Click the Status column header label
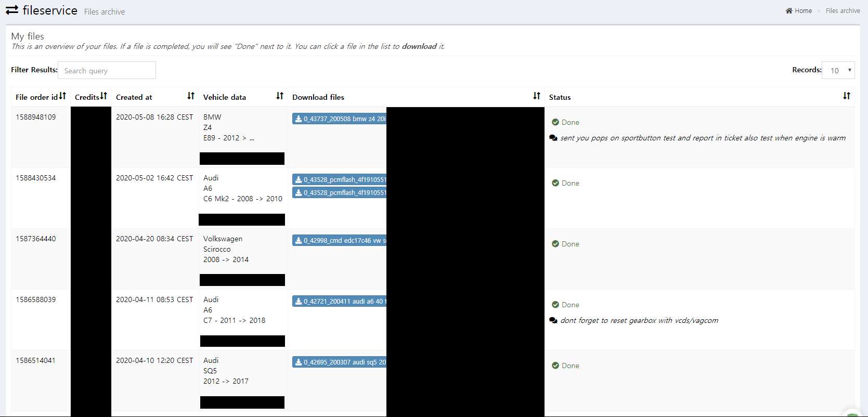This screenshot has height=417, width=868. [x=560, y=97]
